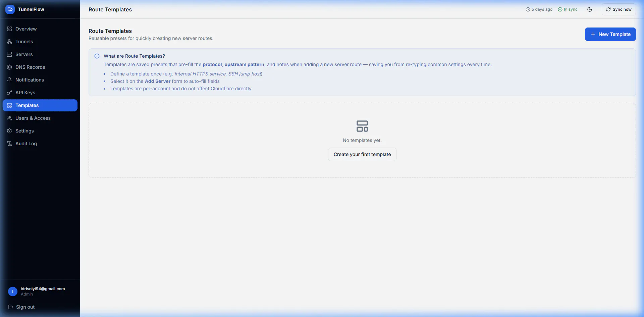Click the Settings gear icon in sidebar

point(9,131)
